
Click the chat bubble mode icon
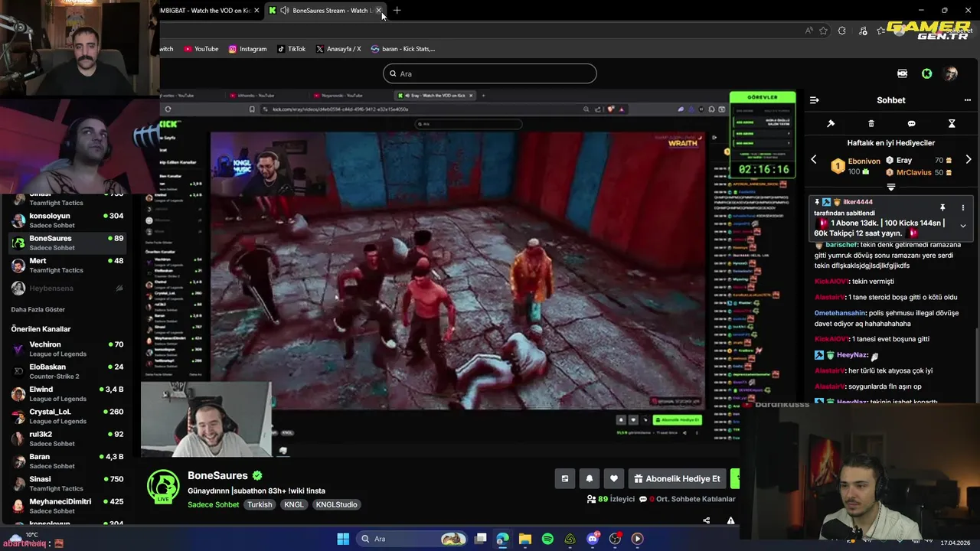[911, 123]
